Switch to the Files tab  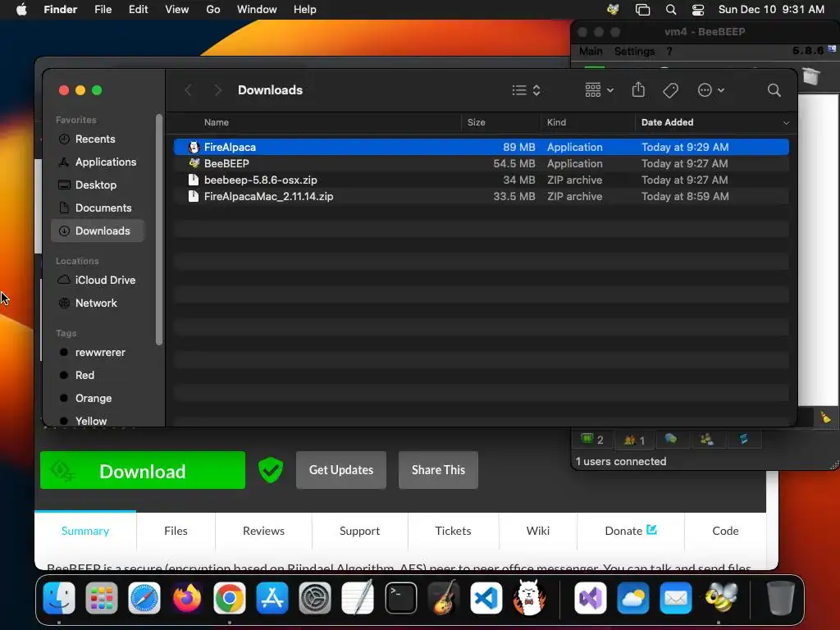click(x=176, y=531)
